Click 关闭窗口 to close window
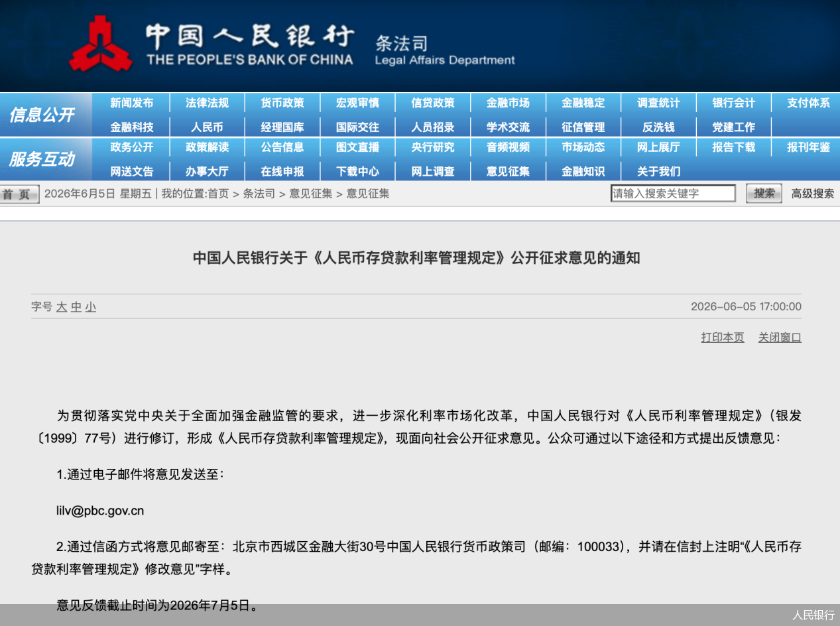Viewport: 840px width, 626px height. (x=780, y=338)
